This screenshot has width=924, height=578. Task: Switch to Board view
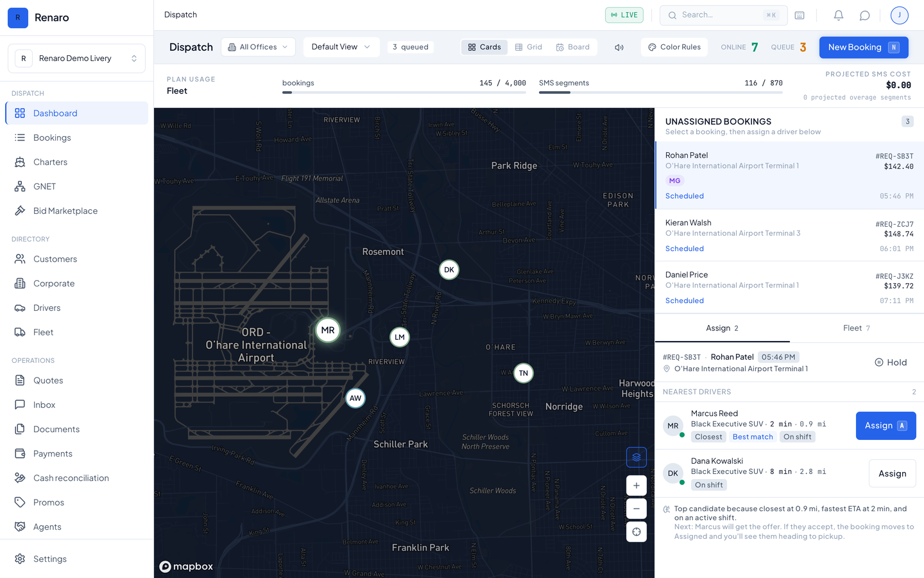(x=573, y=48)
